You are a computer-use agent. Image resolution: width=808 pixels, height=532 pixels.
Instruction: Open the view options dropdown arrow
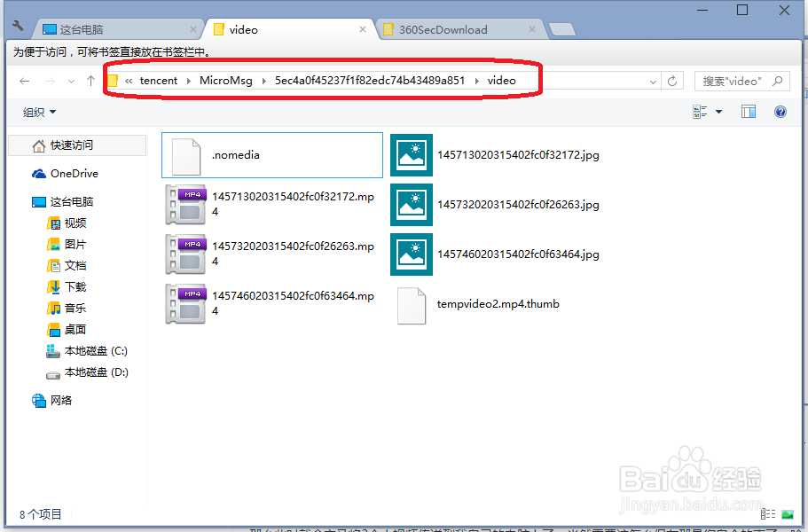click(x=718, y=112)
